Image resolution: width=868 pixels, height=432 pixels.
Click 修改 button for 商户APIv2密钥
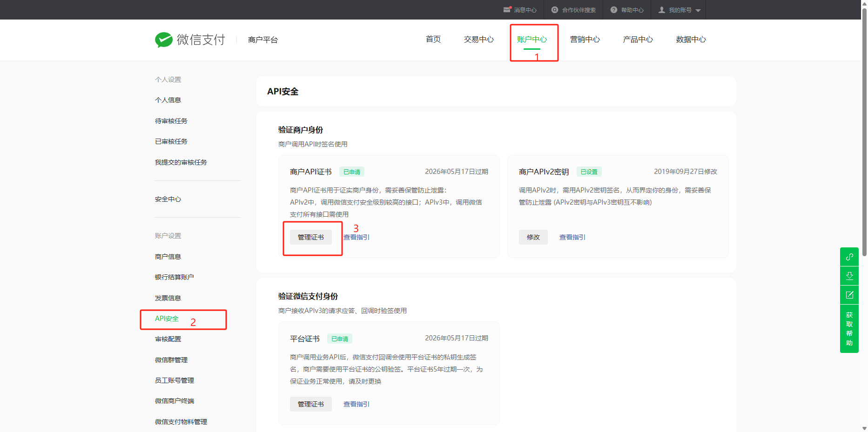click(x=533, y=237)
